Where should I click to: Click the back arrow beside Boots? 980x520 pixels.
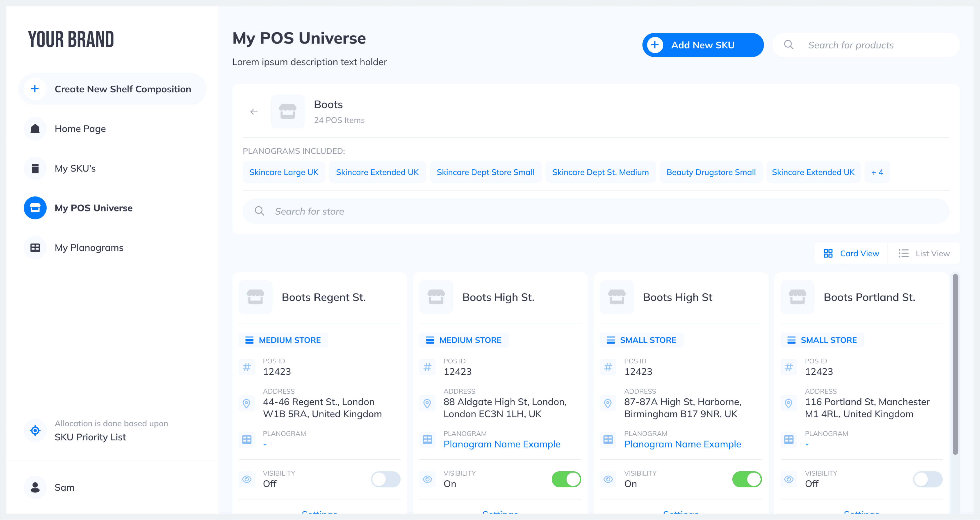tap(254, 112)
